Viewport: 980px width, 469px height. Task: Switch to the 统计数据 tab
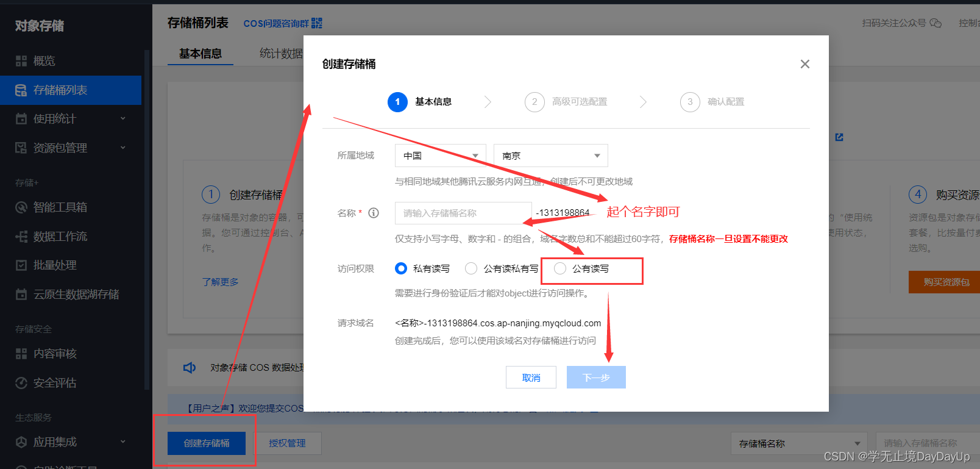(281, 54)
